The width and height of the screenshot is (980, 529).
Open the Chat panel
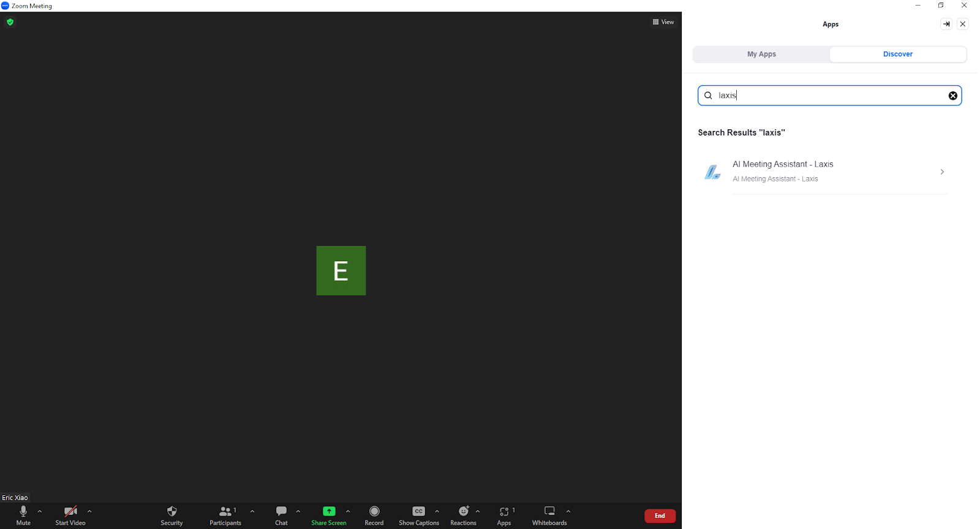pos(281,516)
